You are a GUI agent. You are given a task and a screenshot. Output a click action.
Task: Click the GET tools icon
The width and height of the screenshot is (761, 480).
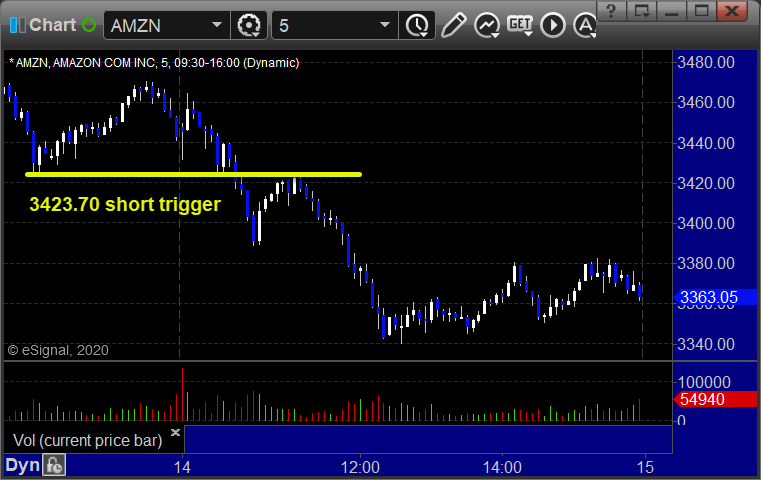click(520, 25)
